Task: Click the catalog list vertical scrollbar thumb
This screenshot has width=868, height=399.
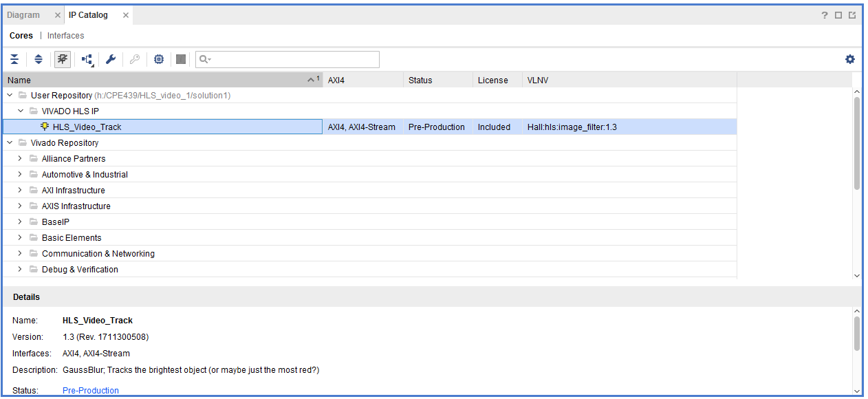Action: (856, 143)
